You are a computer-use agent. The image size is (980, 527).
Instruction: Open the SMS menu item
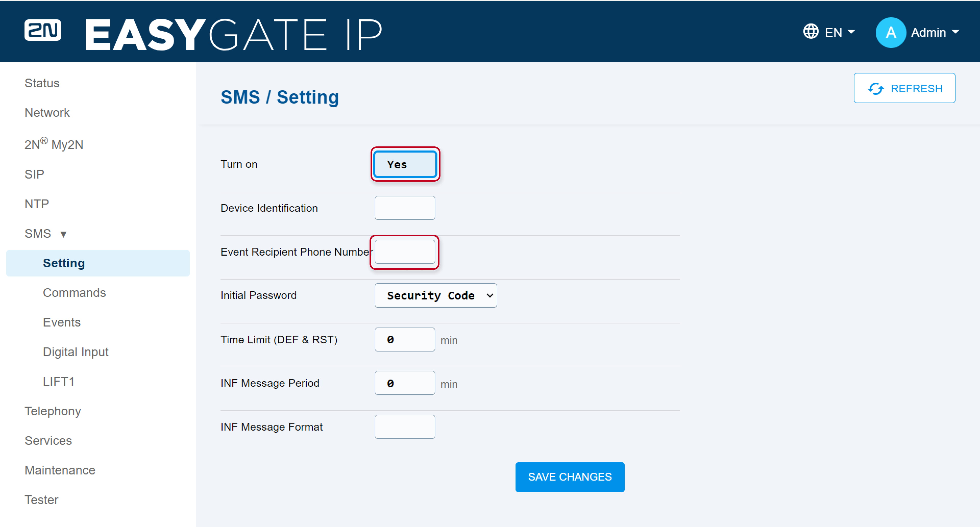(38, 233)
